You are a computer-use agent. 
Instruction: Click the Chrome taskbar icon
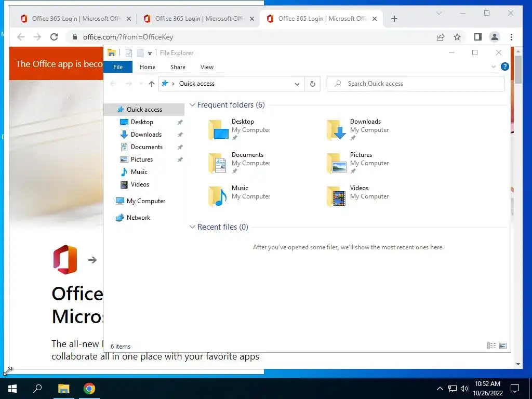(x=89, y=389)
